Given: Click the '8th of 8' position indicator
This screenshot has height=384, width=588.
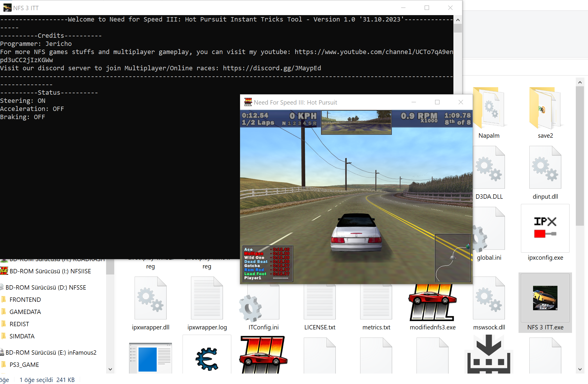Looking at the screenshot, I should 457,122.
